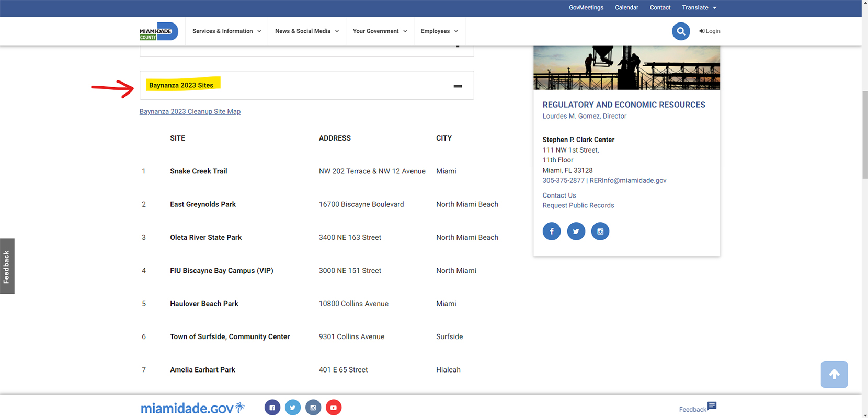Click the footer Twitter icon
868x418 pixels.
pyautogui.click(x=292, y=408)
